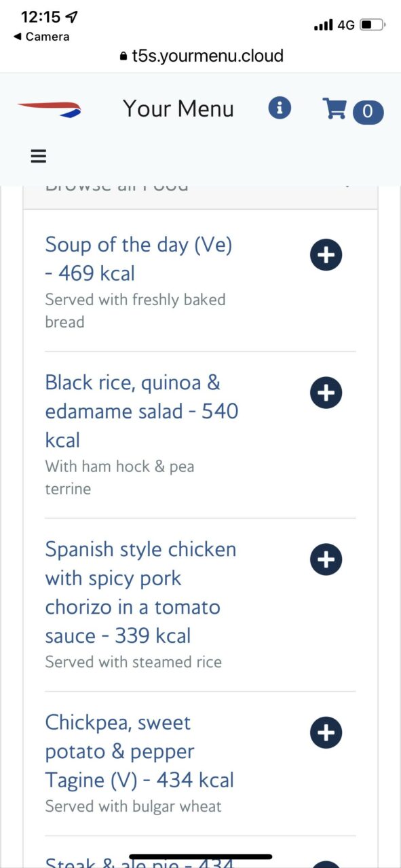Open Black rice, quinoa & edamame salad title
401x868 pixels.
pyautogui.click(x=142, y=411)
